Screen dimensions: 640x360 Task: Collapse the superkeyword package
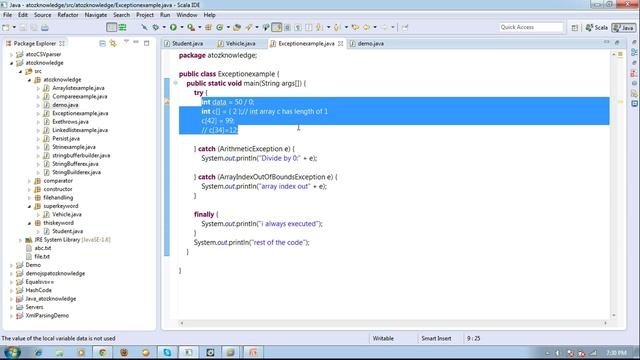point(29,206)
